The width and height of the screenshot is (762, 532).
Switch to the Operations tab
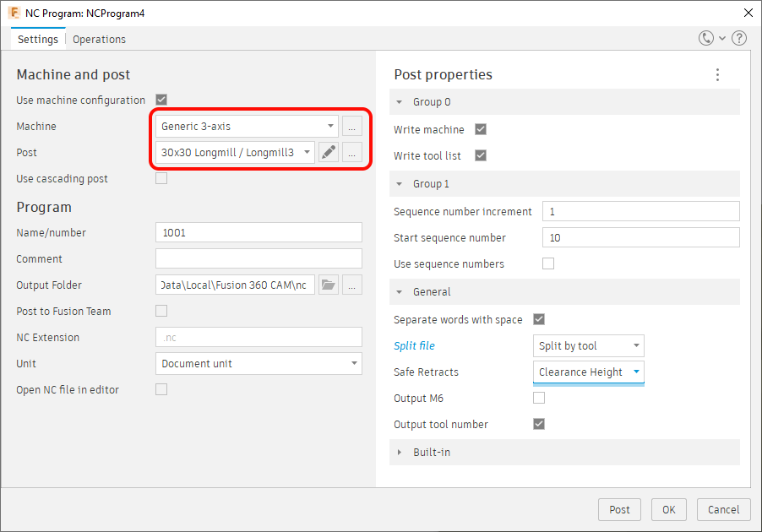click(x=99, y=40)
